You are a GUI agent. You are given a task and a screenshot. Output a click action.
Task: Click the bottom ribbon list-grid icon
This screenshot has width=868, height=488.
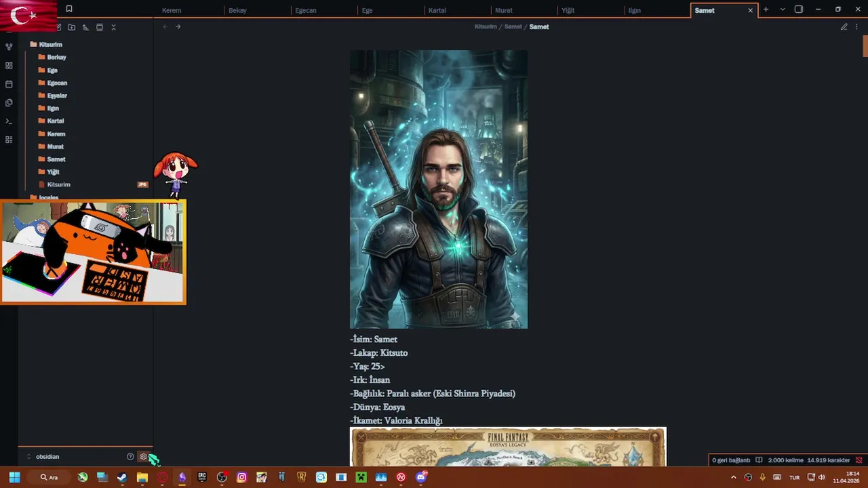point(9,140)
